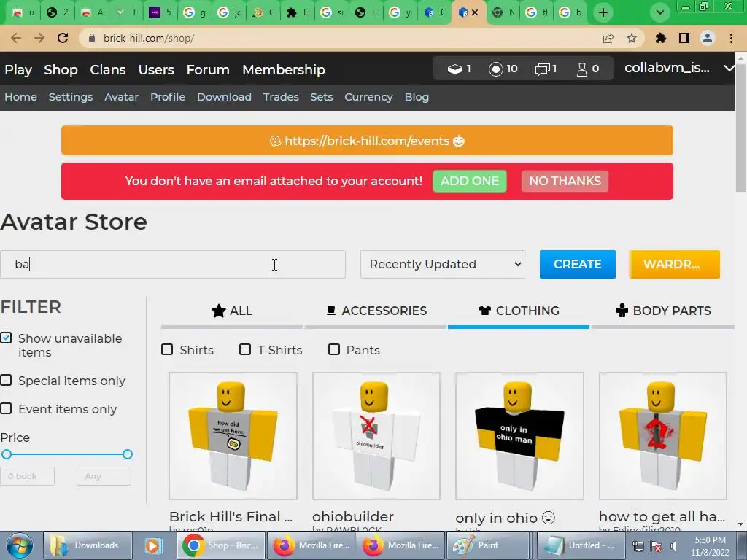Go back with the browser back arrow
This screenshot has width=747, height=560.
point(16,38)
